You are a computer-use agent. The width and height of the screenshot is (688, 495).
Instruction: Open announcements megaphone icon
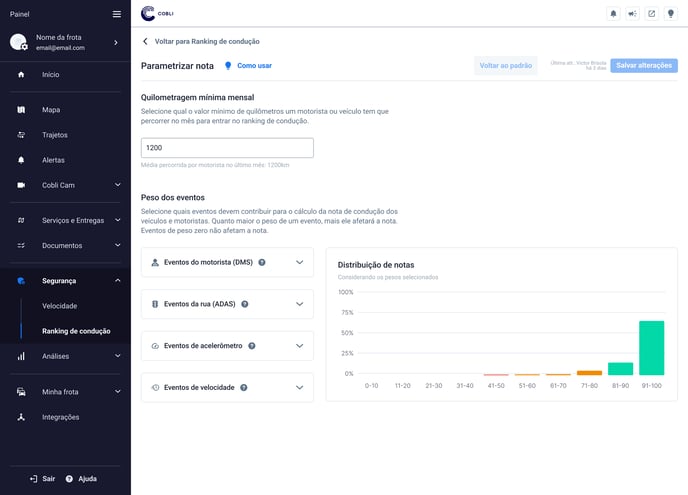[632, 14]
